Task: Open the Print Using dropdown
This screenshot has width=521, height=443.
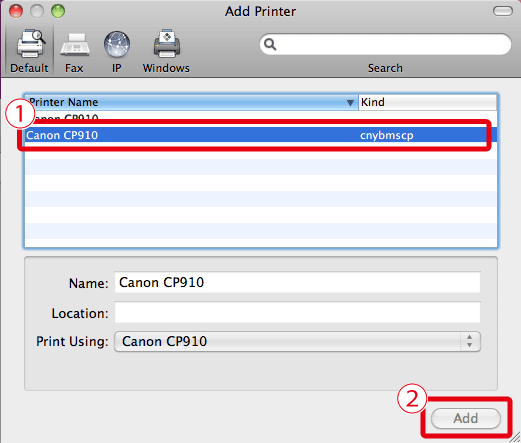Action: pos(297,341)
